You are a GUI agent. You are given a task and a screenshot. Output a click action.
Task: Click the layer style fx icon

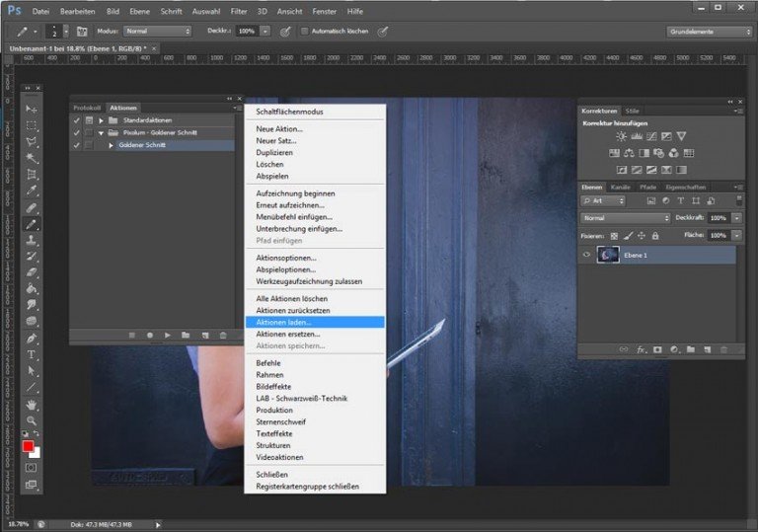pyautogui.click(x=641, y=349)
